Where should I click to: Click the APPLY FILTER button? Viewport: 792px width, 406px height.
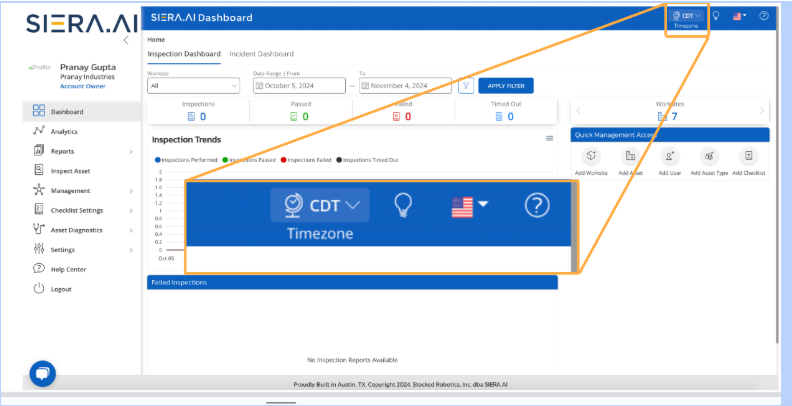506,86
